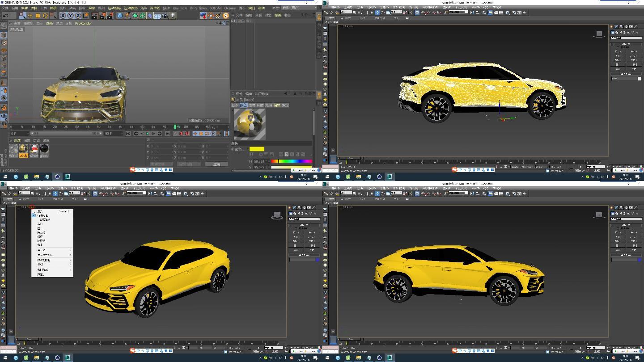Image resolution: width=644 pixels, height=362 pixels.
Task: Click the 0 F start frame field
Action: coord(19,134)
